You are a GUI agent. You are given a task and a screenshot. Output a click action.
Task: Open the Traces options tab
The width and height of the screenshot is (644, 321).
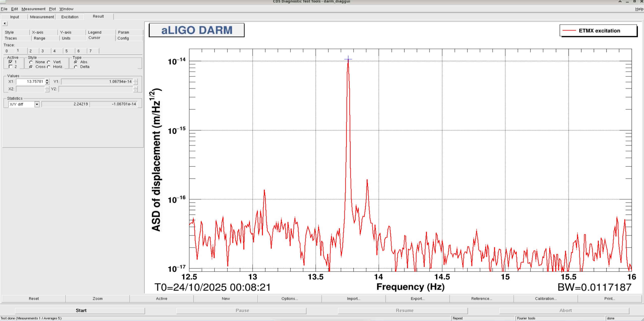(11, 38)
